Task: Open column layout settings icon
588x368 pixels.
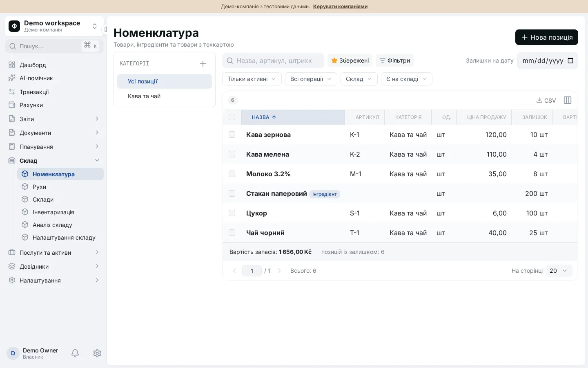Action: [568, 101]
